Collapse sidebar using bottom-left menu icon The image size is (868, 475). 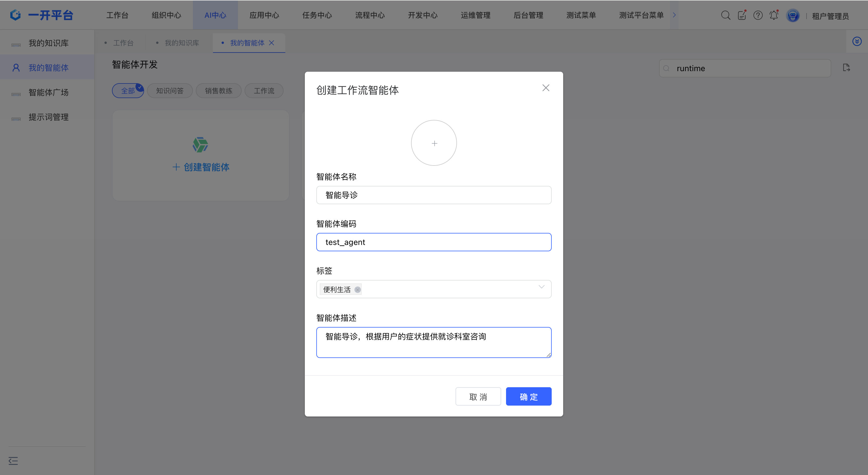pyautogui.click(x=13, y=461)
